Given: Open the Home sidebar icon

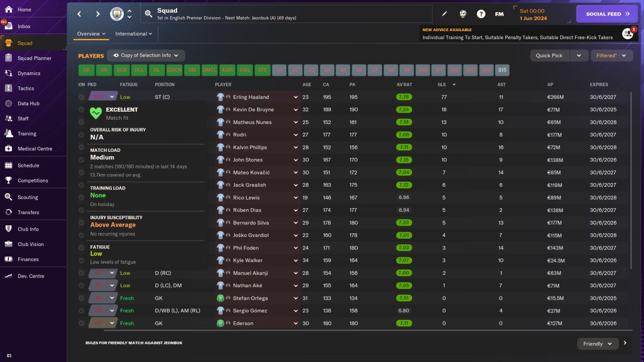Looking at the screenshot, I should [9, 10].
